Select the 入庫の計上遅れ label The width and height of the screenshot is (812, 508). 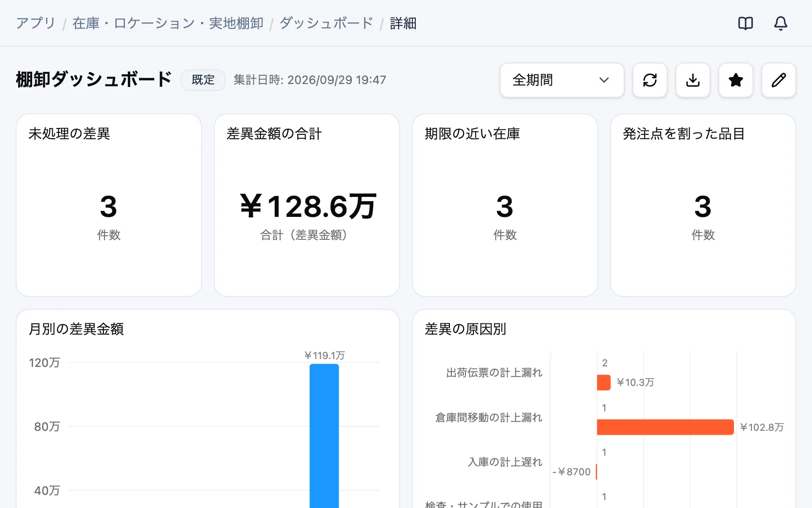505,462
